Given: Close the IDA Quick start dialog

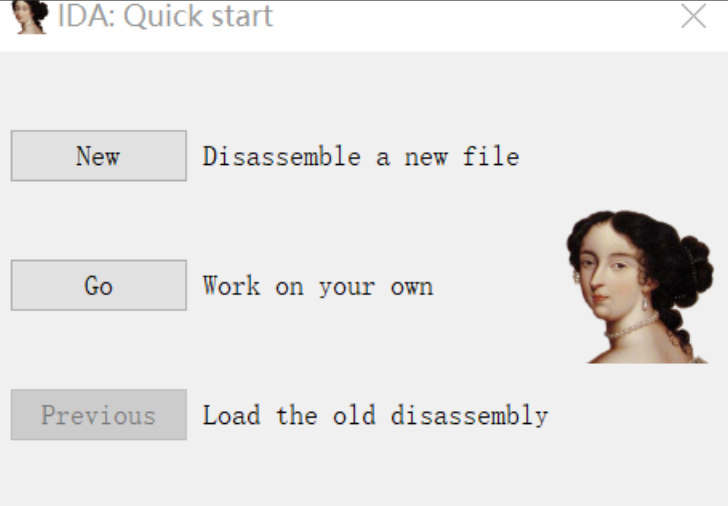Looking at the screenshot, I should point(693,16).
